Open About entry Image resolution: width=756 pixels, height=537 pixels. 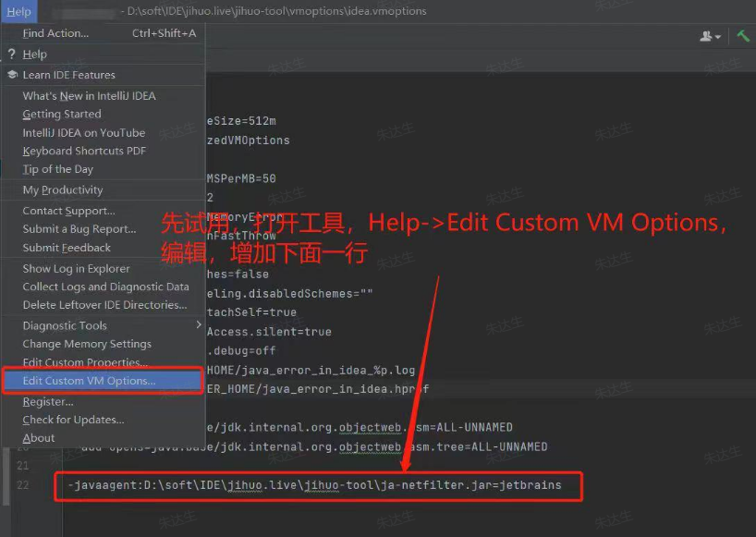[104, 438]
